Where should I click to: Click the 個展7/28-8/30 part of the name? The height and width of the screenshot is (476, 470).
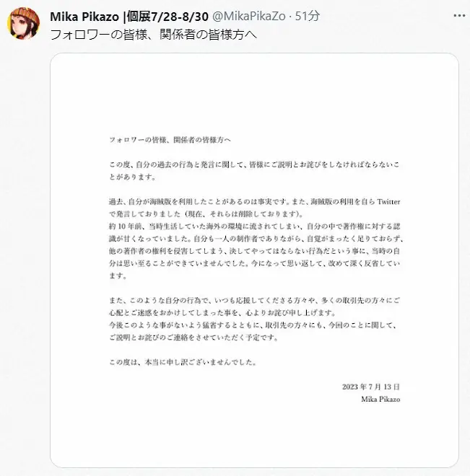coord(167,17)
